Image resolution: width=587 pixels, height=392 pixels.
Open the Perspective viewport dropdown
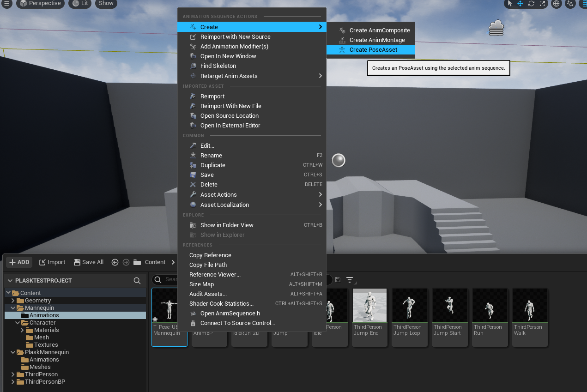(41, 4)
